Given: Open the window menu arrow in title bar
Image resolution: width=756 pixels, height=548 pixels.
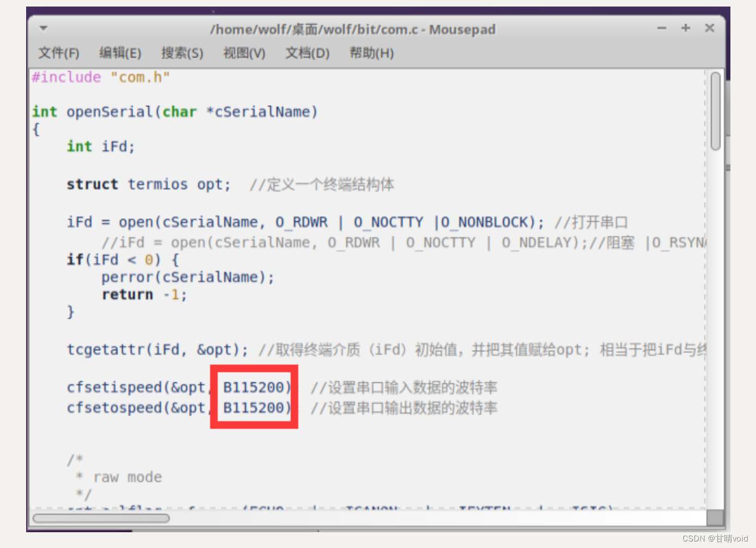Looking at the screenshot, I should point(44,28).
